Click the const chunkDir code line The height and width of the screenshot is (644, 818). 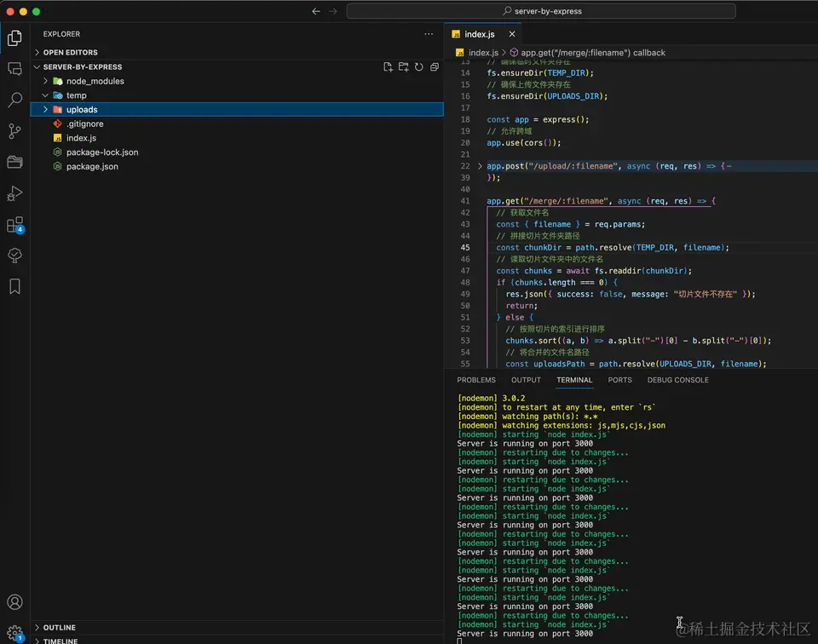(x=612, y=247)
